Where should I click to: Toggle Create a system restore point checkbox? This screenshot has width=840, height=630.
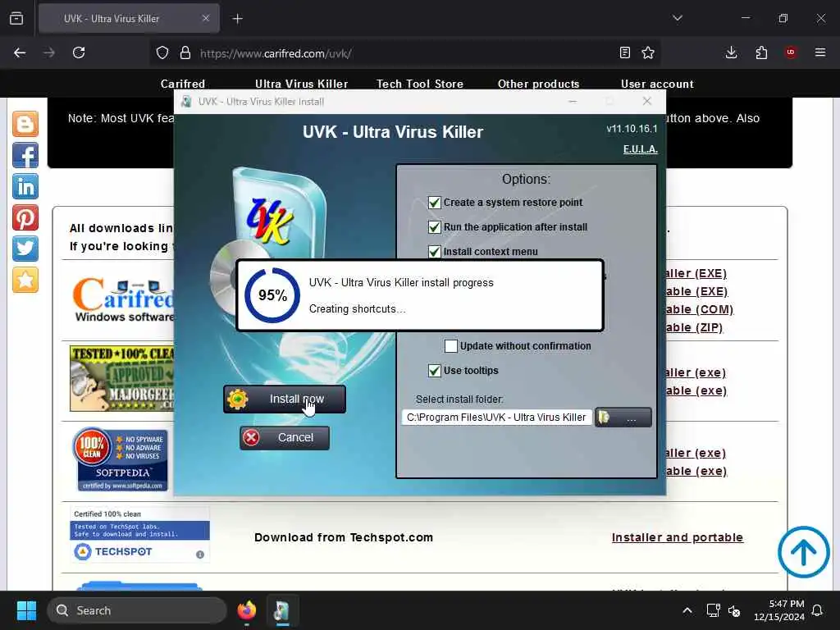coord(435,203)
